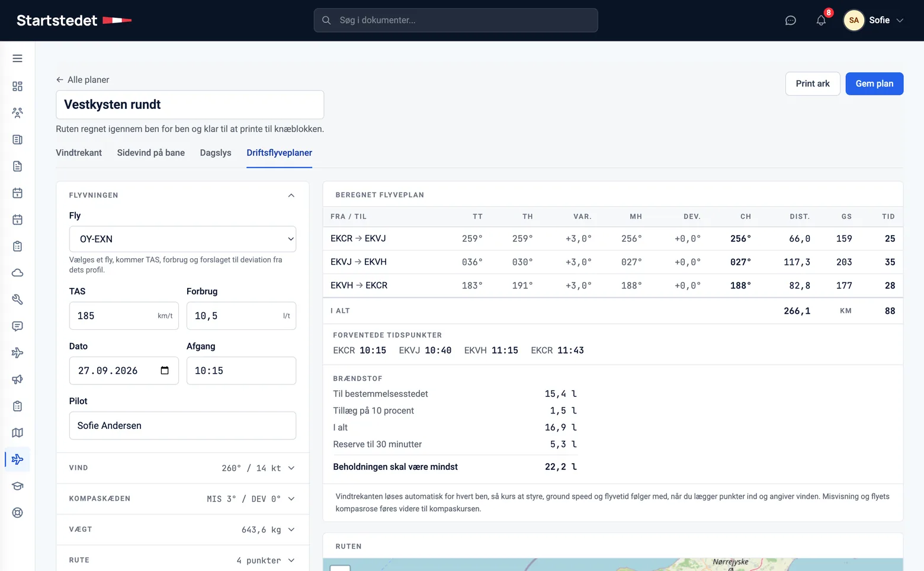The image size is (924, 571).
Task: Open the newspaper icon in the sidebar
Action: pyautogui.click(x=18, y=140)
